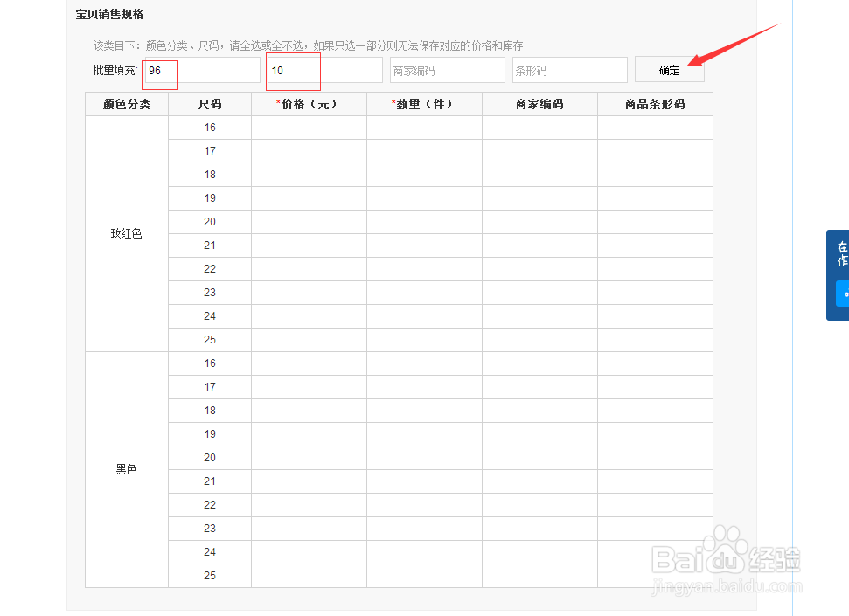Click the 商品条形码 column header
This screenshot has width=849, height=616.
coord(655,104)
